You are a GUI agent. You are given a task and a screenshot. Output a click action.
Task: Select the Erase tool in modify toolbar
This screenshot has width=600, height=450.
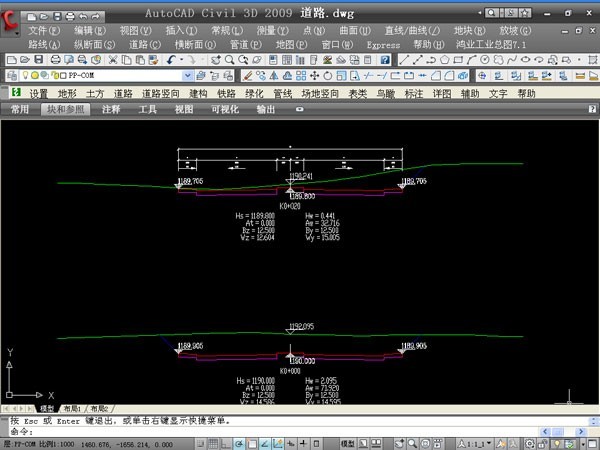248,75
